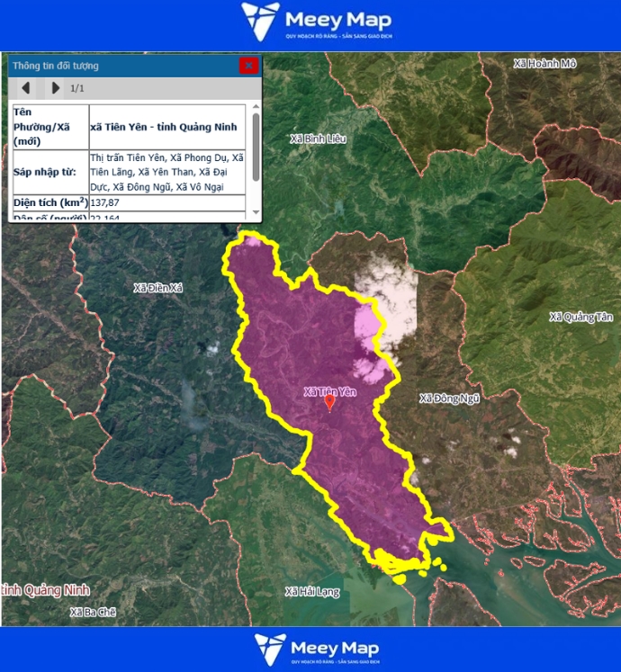Click the Diện tích value 137,87
621x672 pixels.
pos(105,203)
